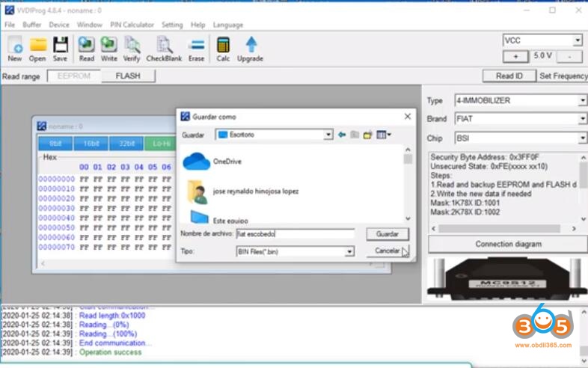Click the noname child window icon
The width and height of the screenshot is (588, 368).
42,126
